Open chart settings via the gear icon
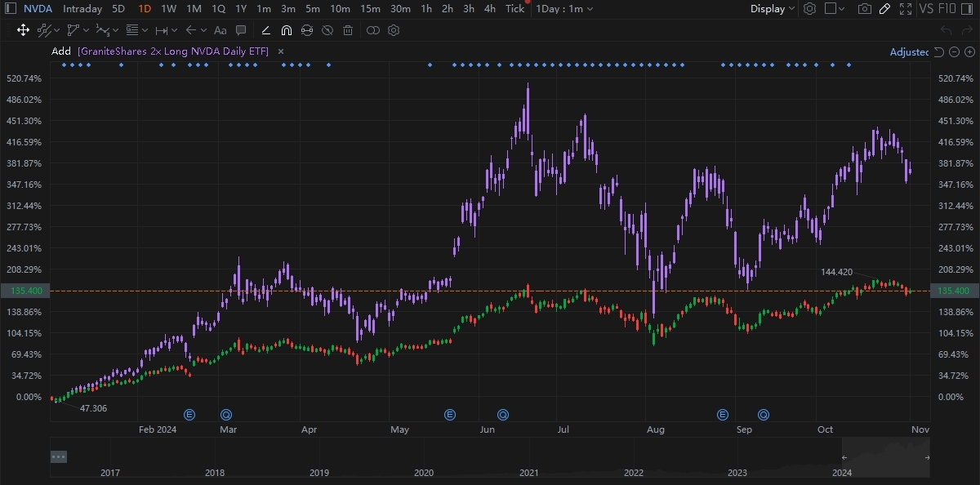The image size is (980, 485). point(808,9)
